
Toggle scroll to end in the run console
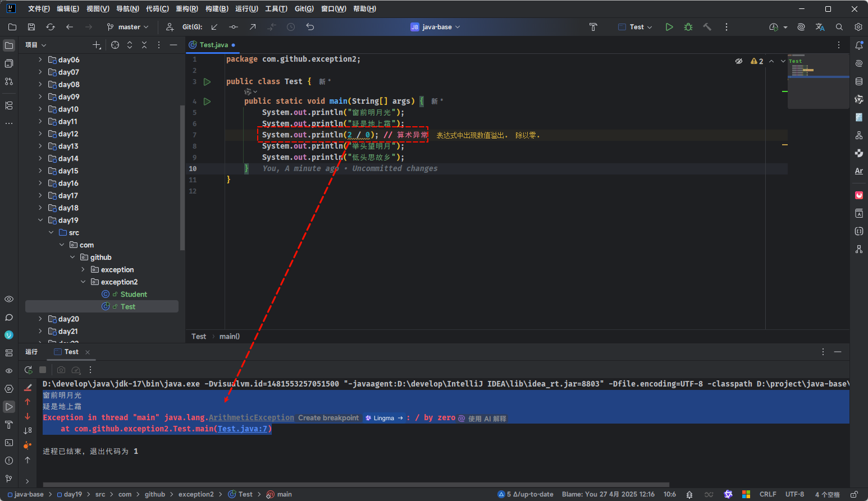pos(28,430)
